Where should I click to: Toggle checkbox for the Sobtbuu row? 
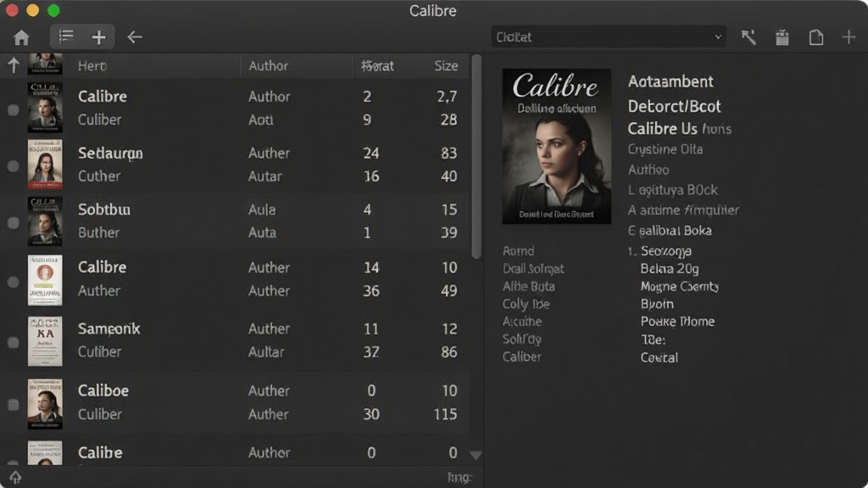pyautogui.click(x=14, y=223)
